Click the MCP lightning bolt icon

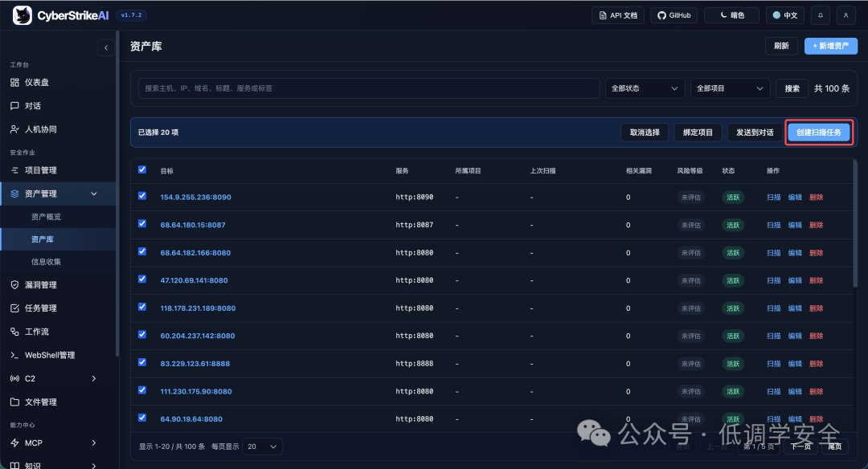click(x=15, y=443)
